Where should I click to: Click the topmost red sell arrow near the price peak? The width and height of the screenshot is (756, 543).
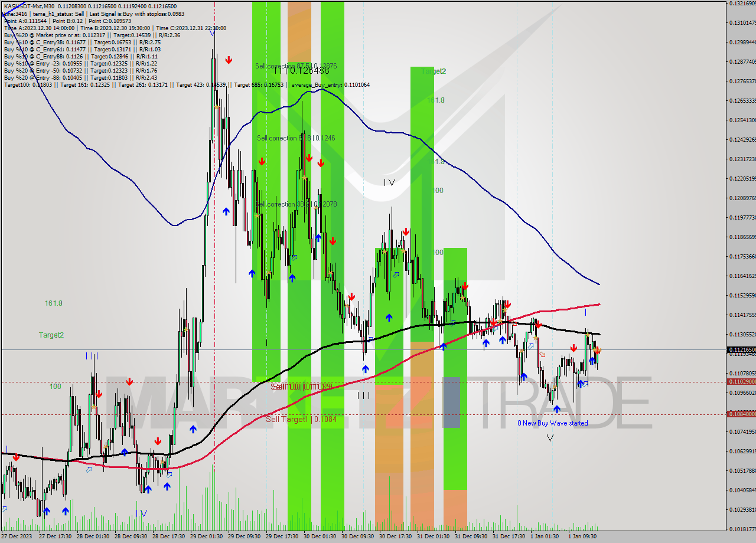[229, 60]
